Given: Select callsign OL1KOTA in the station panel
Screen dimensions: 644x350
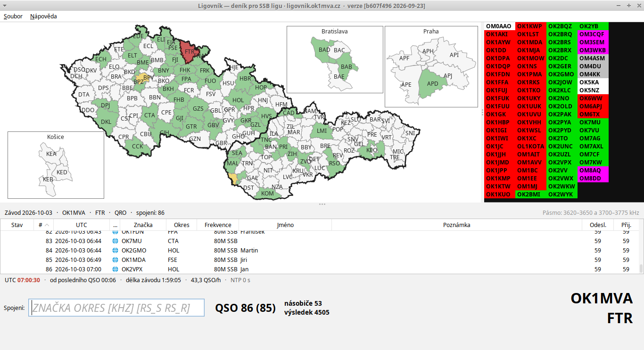Looking at the screenshot, I should click(531, 147).
